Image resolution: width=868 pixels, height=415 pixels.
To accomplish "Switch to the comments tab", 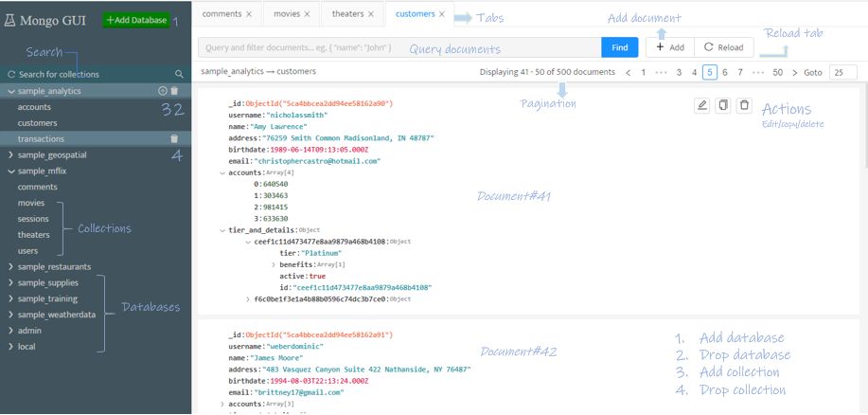I will 221,14.
